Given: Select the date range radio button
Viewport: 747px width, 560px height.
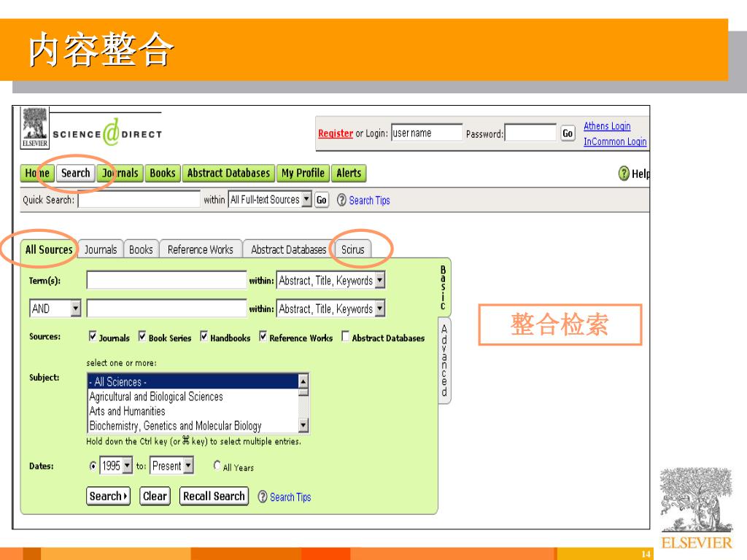Looking at the screenshot, I should pyautogui.click(x=93, y=466).
